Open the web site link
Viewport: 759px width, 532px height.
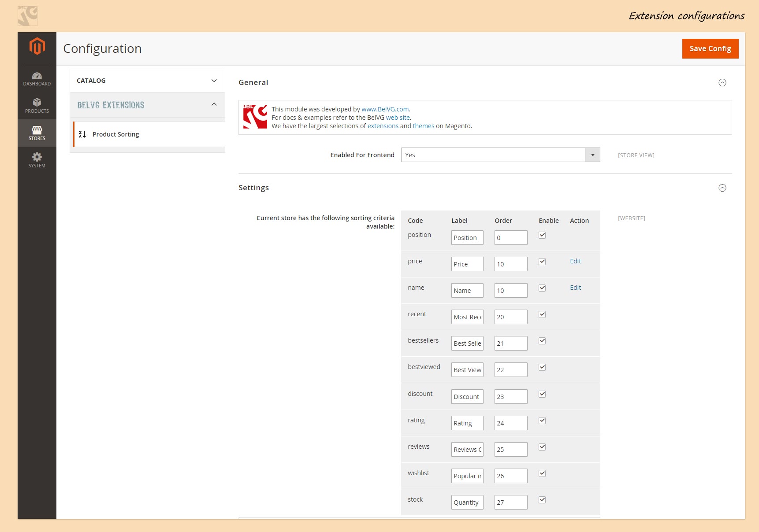398,118
